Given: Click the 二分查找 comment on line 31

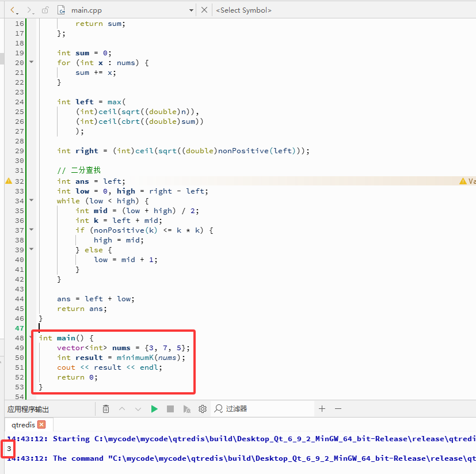Looking at the screenshot, I should point(79,170).
